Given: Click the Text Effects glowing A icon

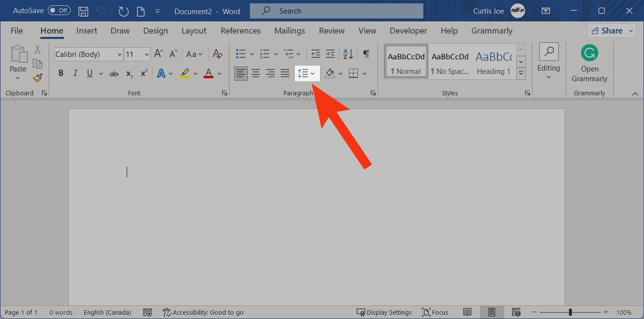Looking at the screenshot, I should pos(161,73).
